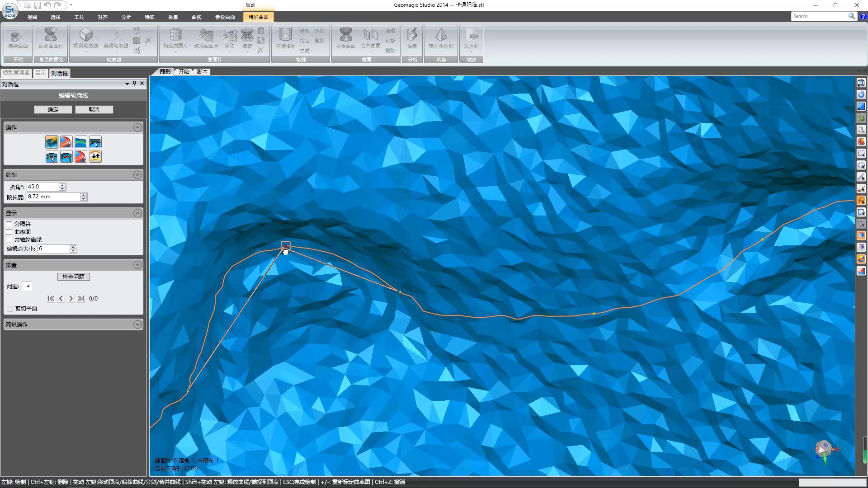Screen dimensions: 868x488
Task: Click the 构造曲面片 ribbon icon
Action: pos(175,38)
